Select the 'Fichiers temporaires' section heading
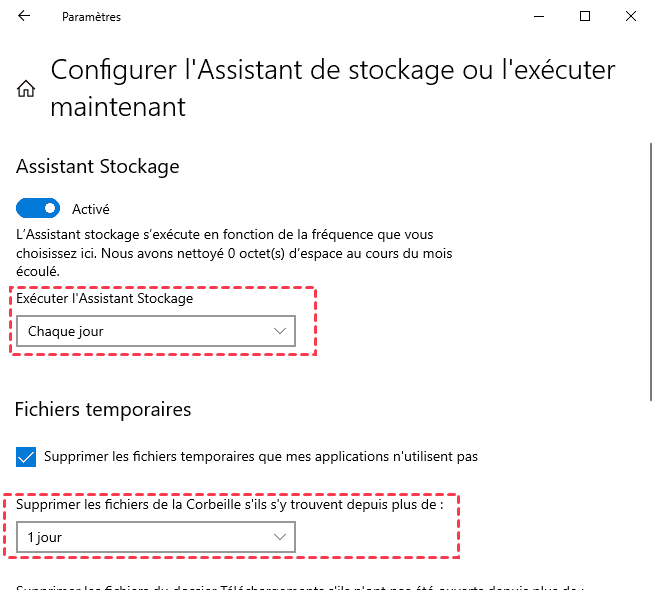Screen dimensions: 654x590 (103, 409)
